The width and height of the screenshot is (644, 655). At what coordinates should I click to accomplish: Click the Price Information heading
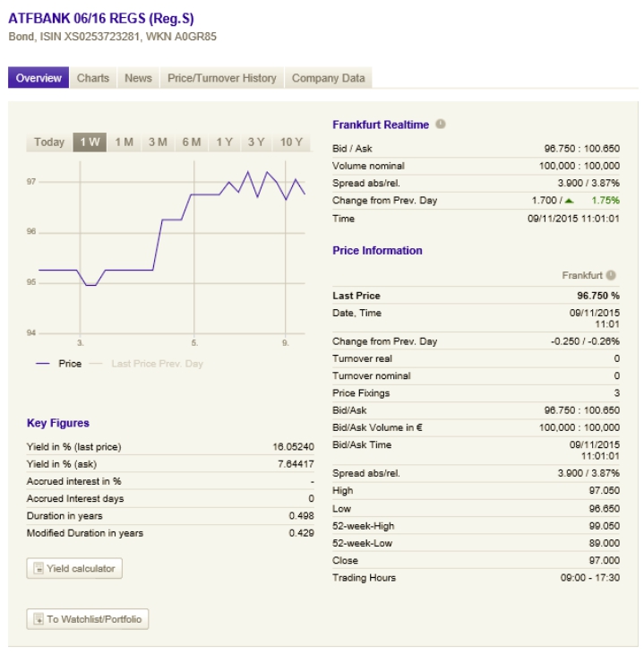coord(377,250)
